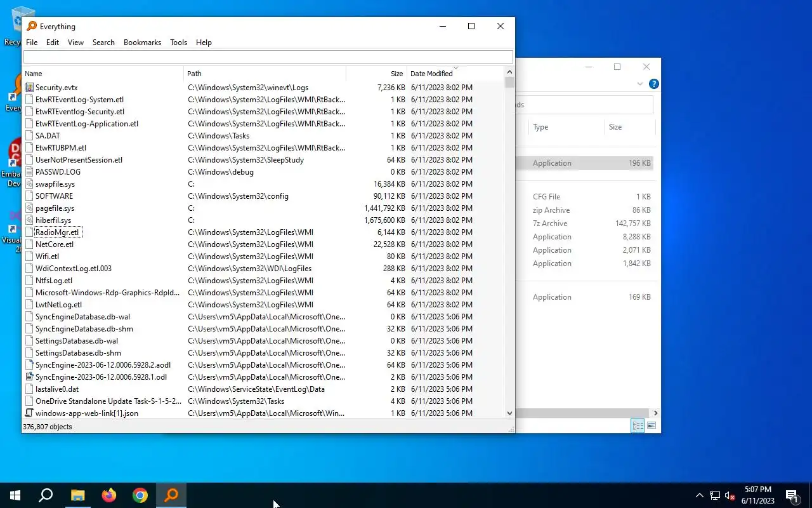This screenshot has width=812, height=508.
Task: Click the SOFTWARE file icon
Action: 29,196
